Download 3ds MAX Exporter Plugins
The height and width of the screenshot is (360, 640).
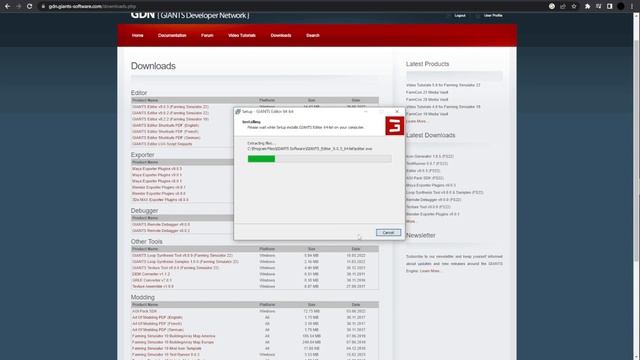[x=160, y=200]
